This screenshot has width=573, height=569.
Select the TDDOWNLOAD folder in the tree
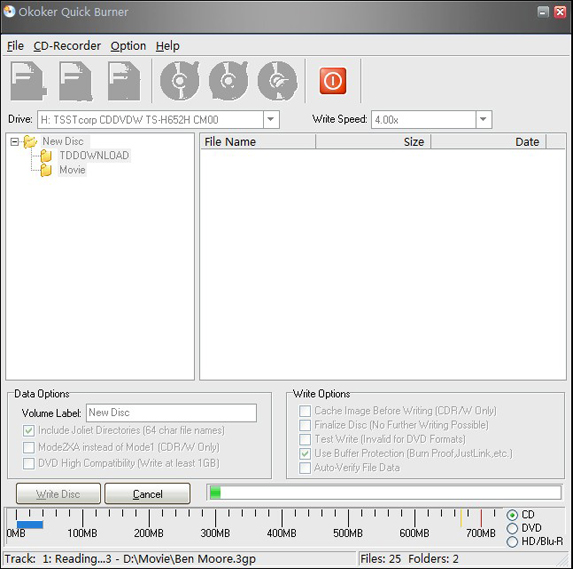(x=94, y=155)
